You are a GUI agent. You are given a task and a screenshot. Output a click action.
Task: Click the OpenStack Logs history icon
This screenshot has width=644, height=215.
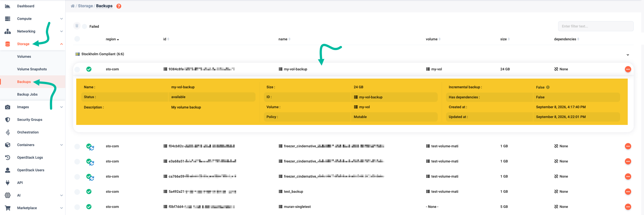7,157
